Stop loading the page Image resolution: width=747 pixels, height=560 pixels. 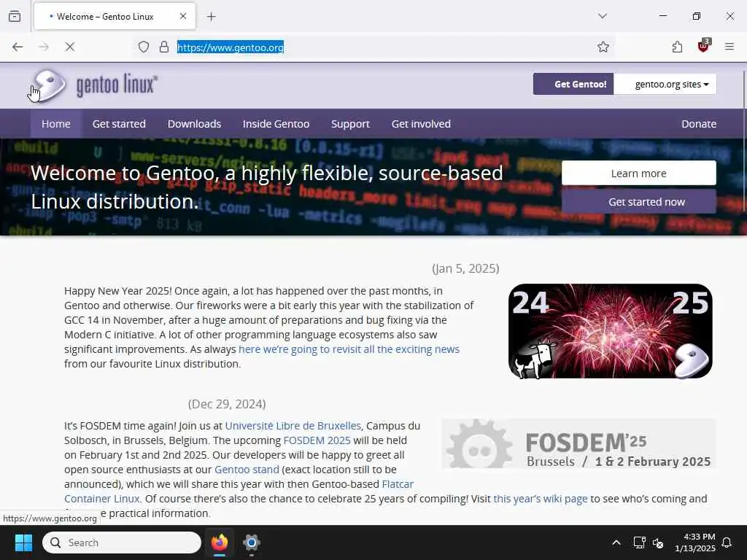[x=69, y=47]
